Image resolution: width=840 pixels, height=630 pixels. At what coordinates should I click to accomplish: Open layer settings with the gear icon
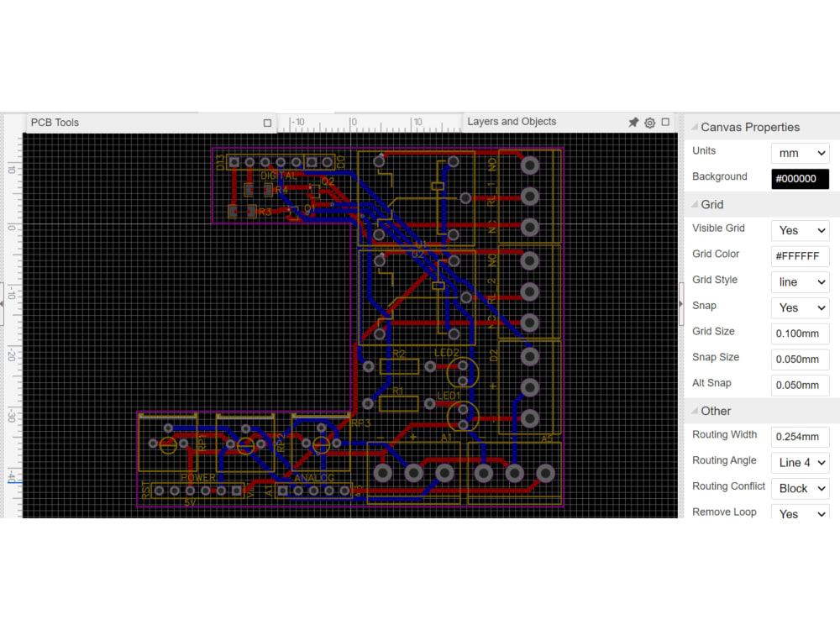(x=649, y=122)
